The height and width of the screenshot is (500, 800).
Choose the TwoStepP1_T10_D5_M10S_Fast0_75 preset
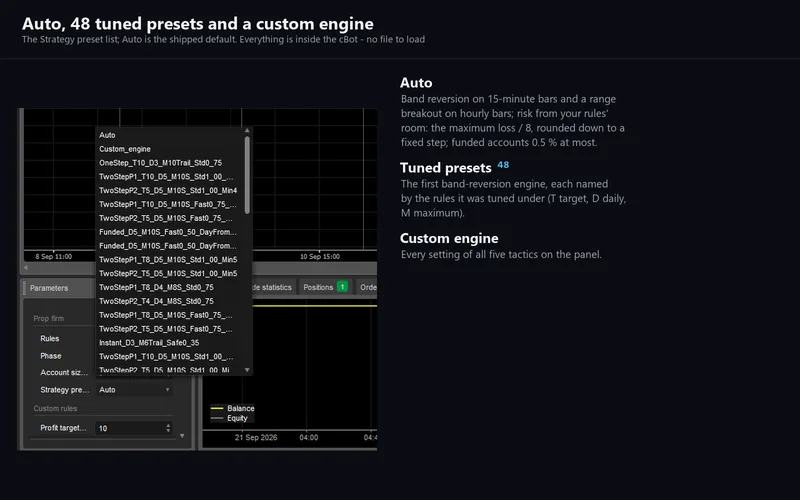tap(170, 204)
